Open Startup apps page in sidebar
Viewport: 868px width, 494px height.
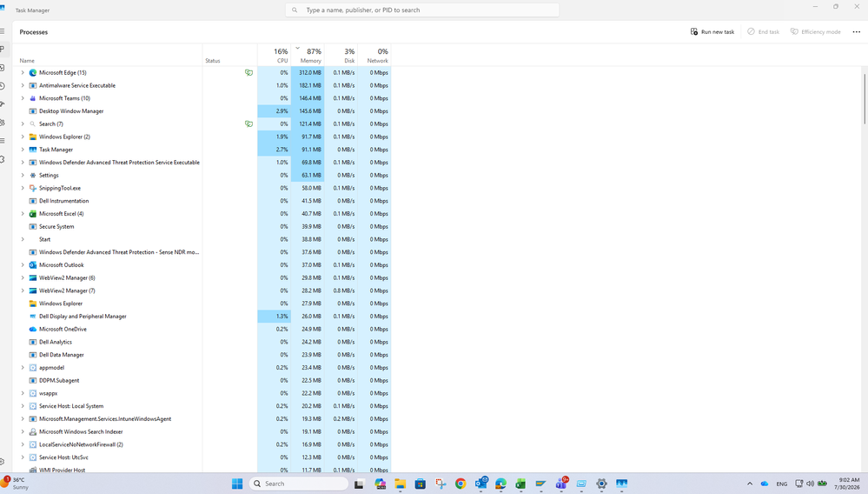click(3, 104)
